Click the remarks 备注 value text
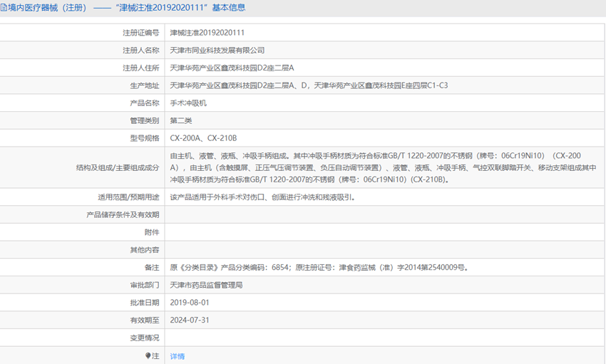This screenshot has width=606, height=364. (319, 268)
